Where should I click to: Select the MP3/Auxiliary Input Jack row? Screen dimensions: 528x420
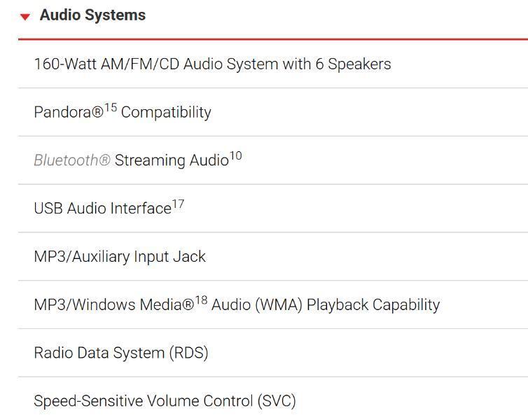click(120, 257)
